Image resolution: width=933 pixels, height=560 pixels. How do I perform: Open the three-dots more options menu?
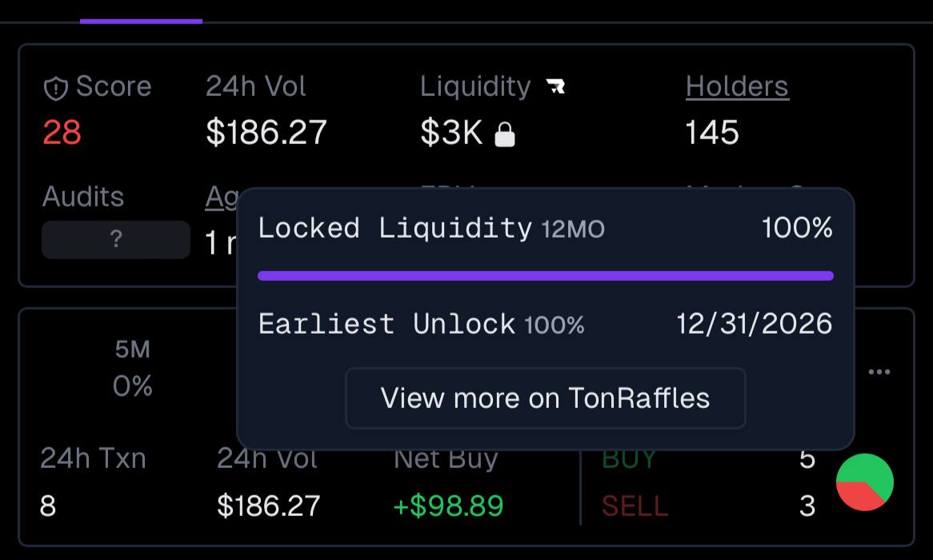click(x=879, y=372)
